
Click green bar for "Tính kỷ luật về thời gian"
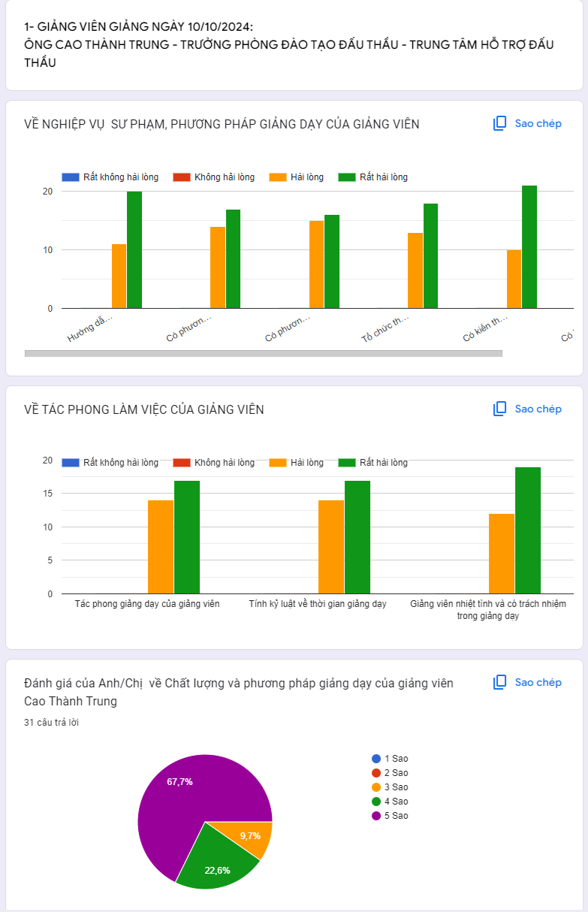tap(357, 537)
